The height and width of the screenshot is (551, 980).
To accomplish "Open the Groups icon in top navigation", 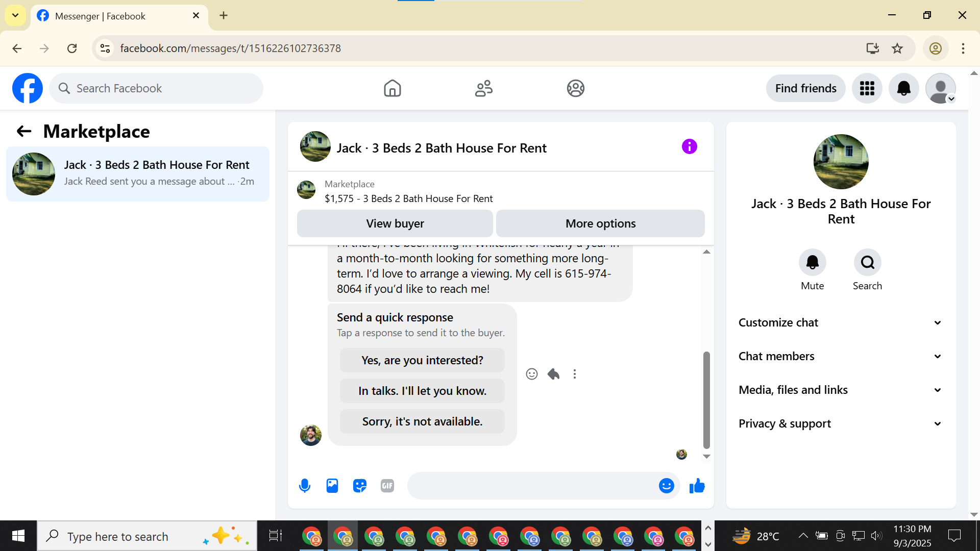I will pos(575,88).
